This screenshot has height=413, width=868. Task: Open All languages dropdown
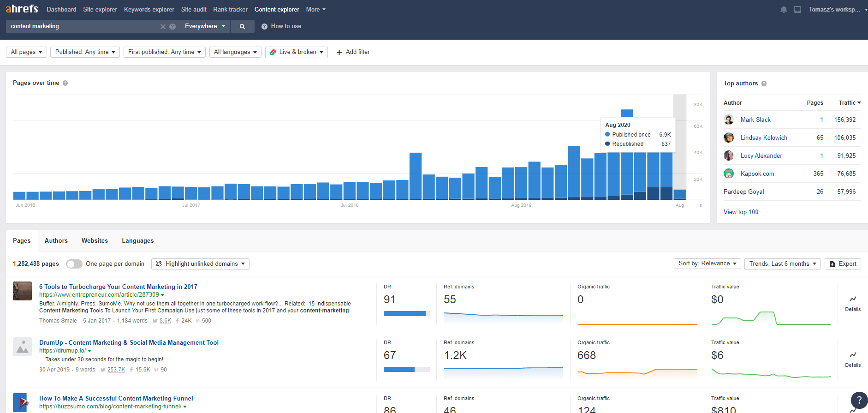tap(235, 52)
